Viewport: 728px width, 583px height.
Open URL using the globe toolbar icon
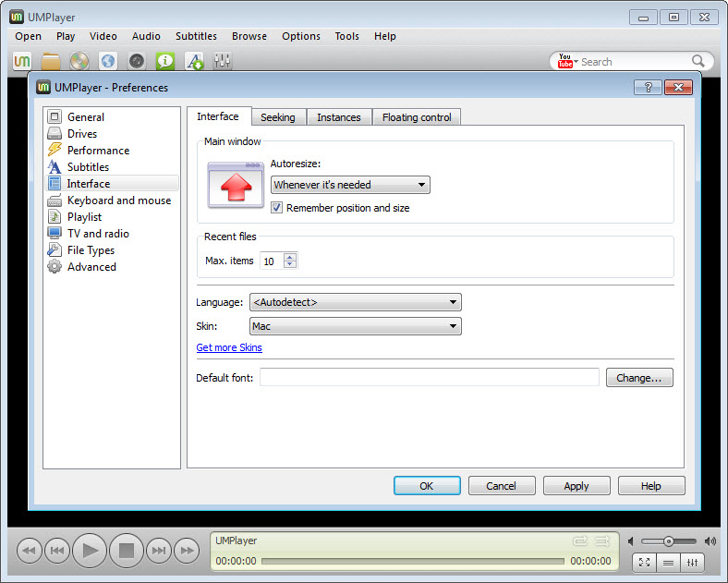[108, 61]
